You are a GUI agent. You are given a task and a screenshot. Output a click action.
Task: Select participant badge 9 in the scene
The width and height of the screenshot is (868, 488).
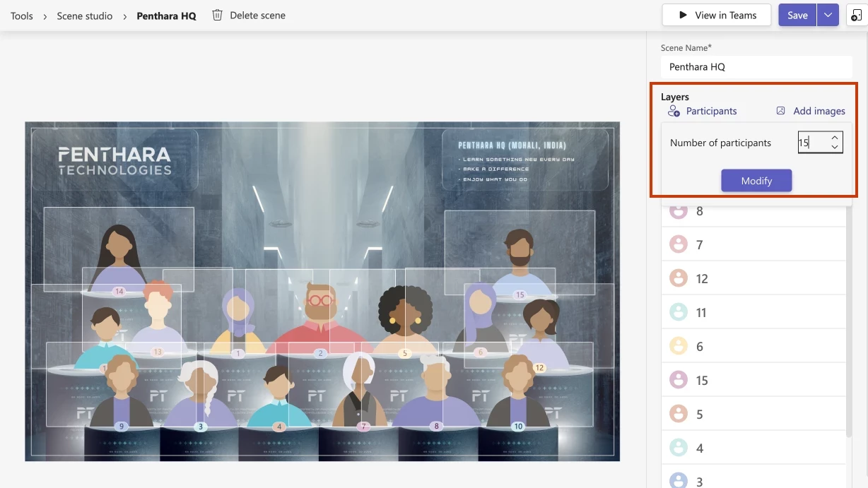[x=122, y=427]
